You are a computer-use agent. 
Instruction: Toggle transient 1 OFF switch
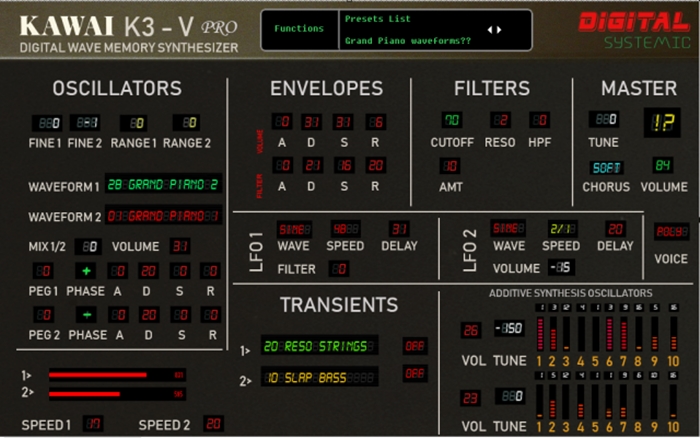(414, 346)
